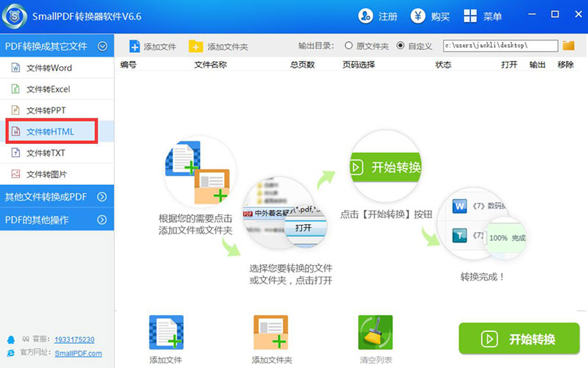588x368 pixels.
Task: Select 文件转Excel in the sidebar
Action: point(49,90)
